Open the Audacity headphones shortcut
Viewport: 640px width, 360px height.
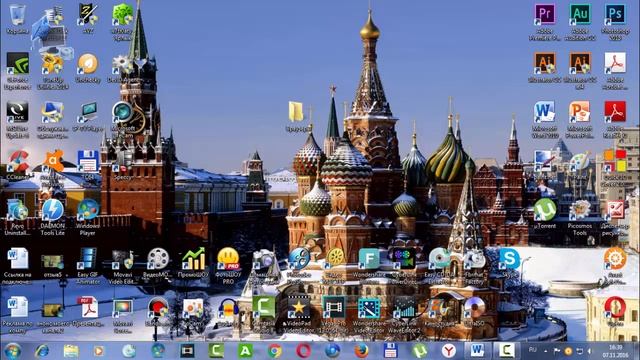coord(228,311)
